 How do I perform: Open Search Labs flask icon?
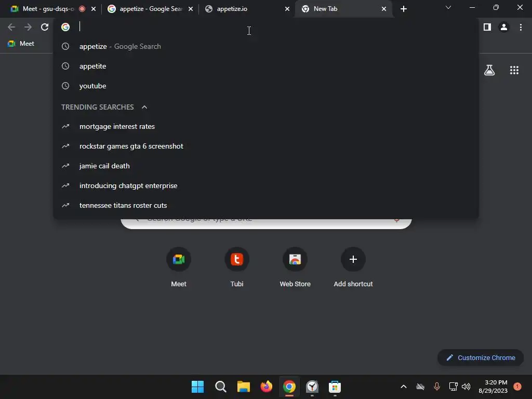click(x=489, y=70)
